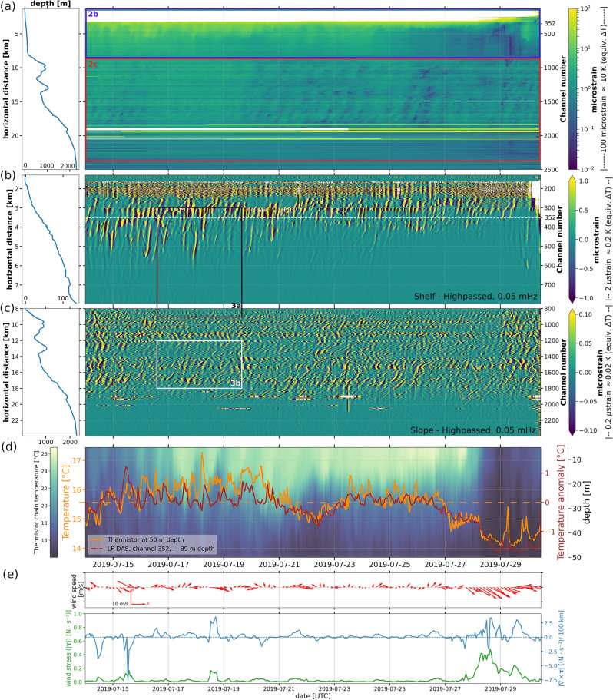Click the panel (e) label

10,573
